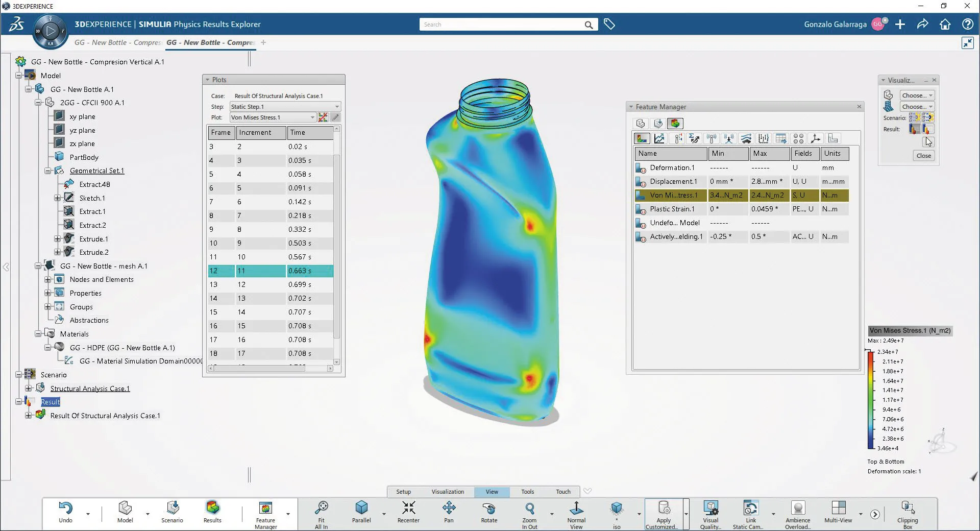Toggle the contour plot button in Feature Manager
Image resolution: width=980 pixels, height=531 pixels.
point(642,138)
